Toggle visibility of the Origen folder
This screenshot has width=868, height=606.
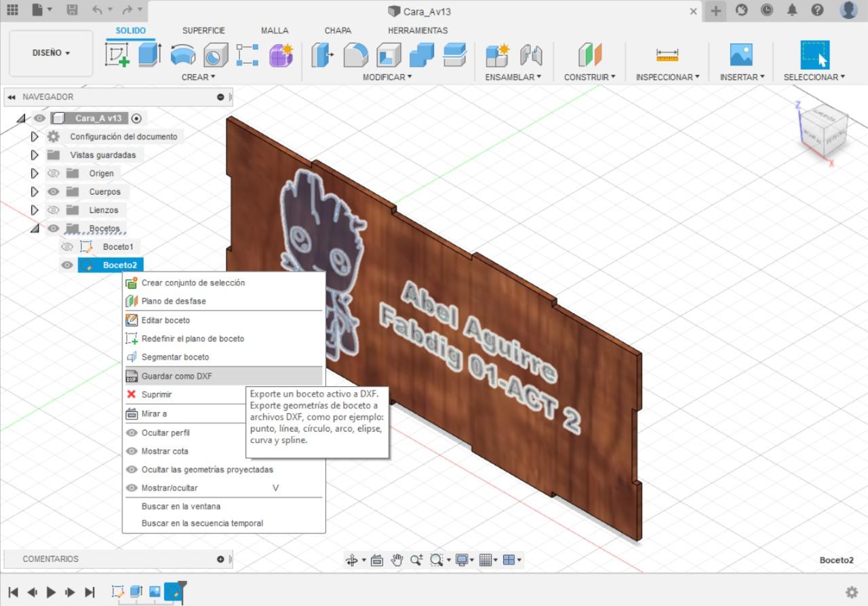coord(53,174)
